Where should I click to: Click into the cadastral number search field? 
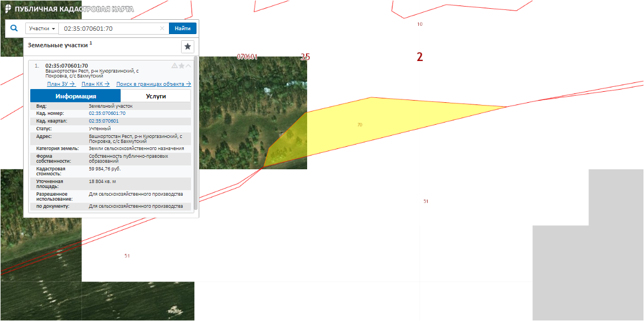110,29
